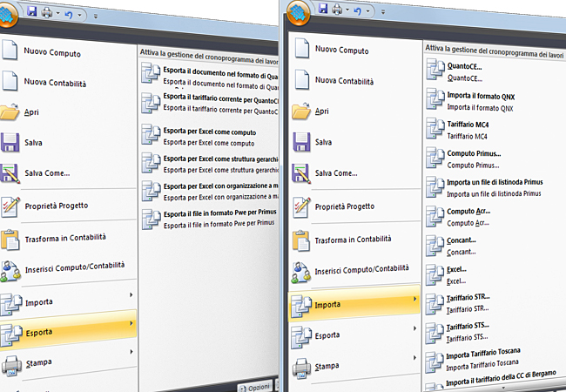566x392 pixels.
Task: Click Stampa printer icon in left window menu
Action: 11,365
